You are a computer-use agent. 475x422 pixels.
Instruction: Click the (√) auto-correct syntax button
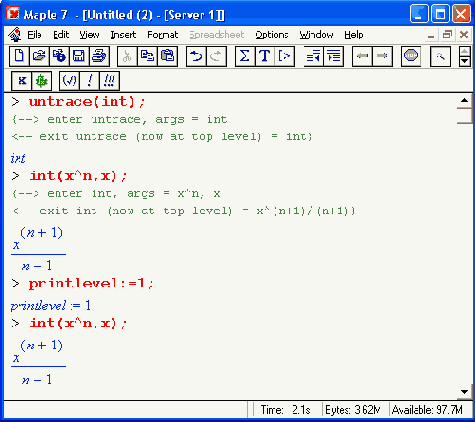(69, 81)
